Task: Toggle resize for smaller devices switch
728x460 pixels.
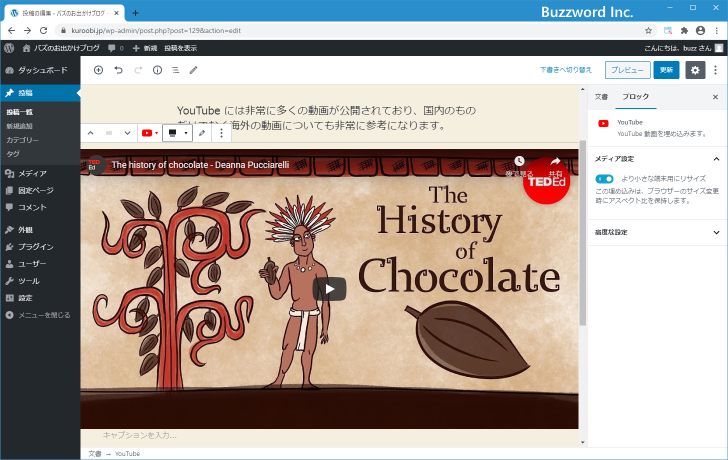Action: 604,179
